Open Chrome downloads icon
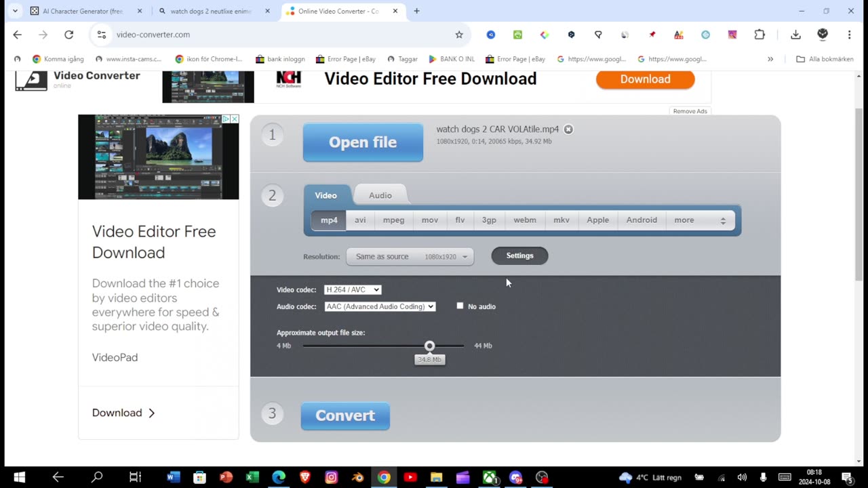 (796, 35)
